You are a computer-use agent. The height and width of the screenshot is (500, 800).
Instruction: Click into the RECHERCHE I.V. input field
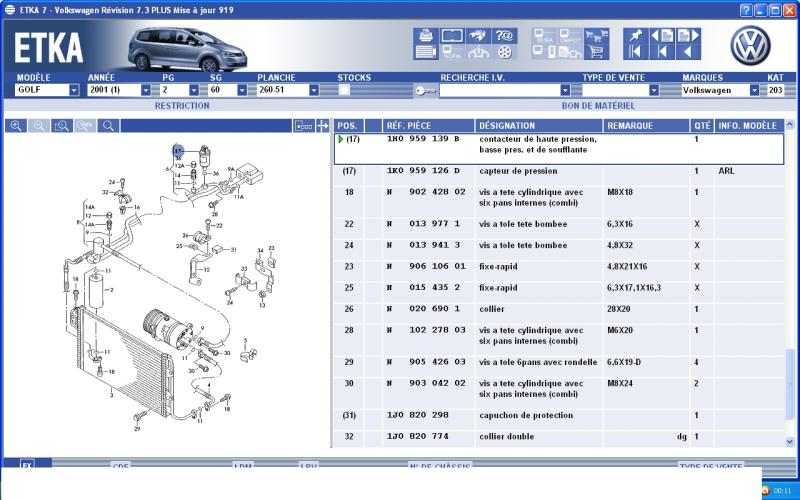click(499, 90)
